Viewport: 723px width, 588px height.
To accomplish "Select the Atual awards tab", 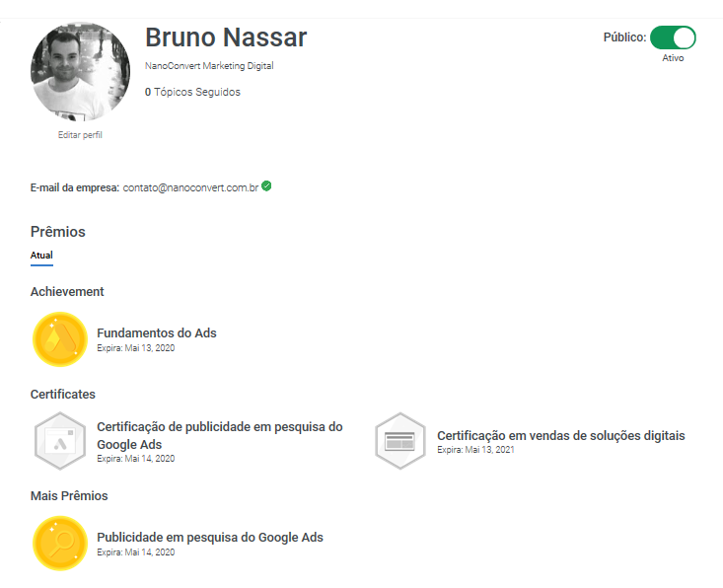I will tap(41, 256).
